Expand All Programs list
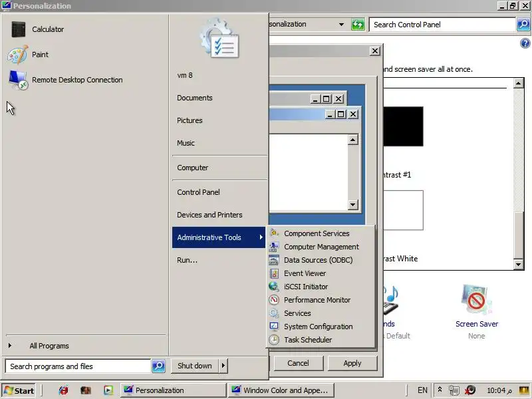532x399 pixels. pos(49,346)
